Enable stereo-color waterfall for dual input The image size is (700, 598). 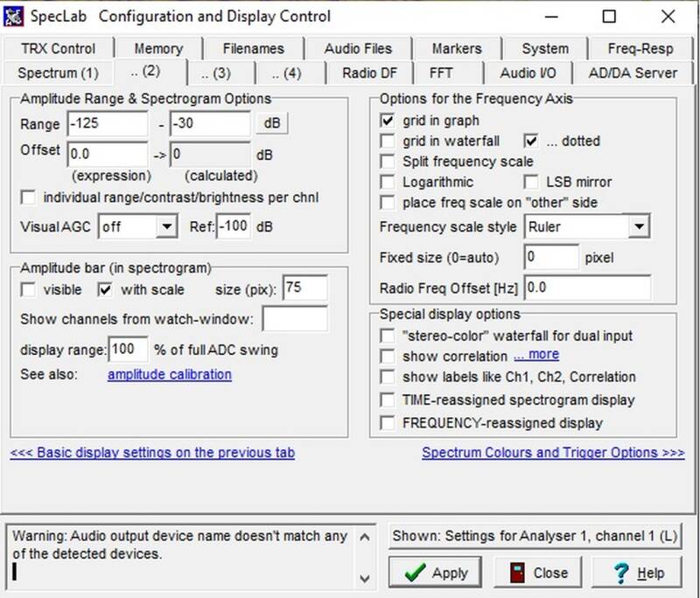click(387, 336)
